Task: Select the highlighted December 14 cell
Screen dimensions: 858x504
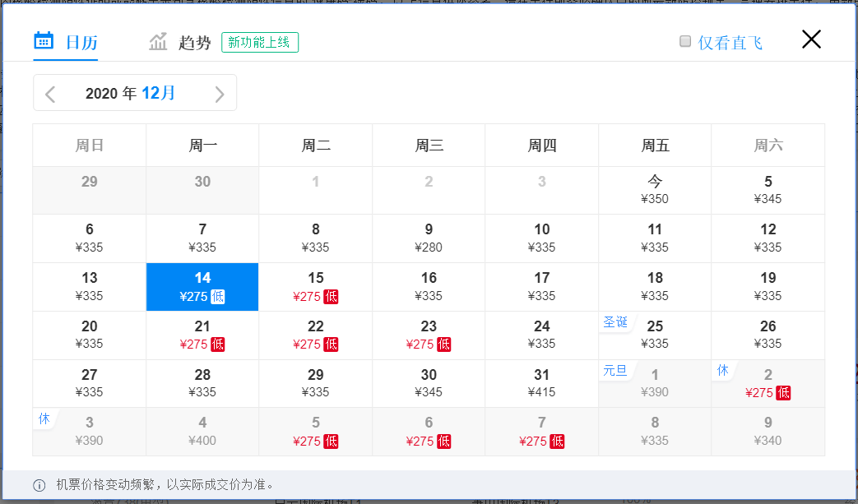Action: coord(202,287)
